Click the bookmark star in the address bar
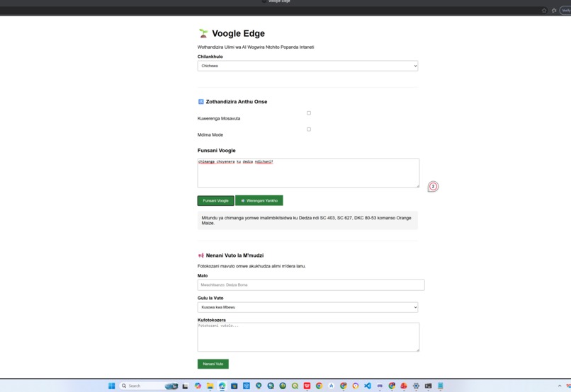This screenshot has height=392, width=571. point(544,11)
